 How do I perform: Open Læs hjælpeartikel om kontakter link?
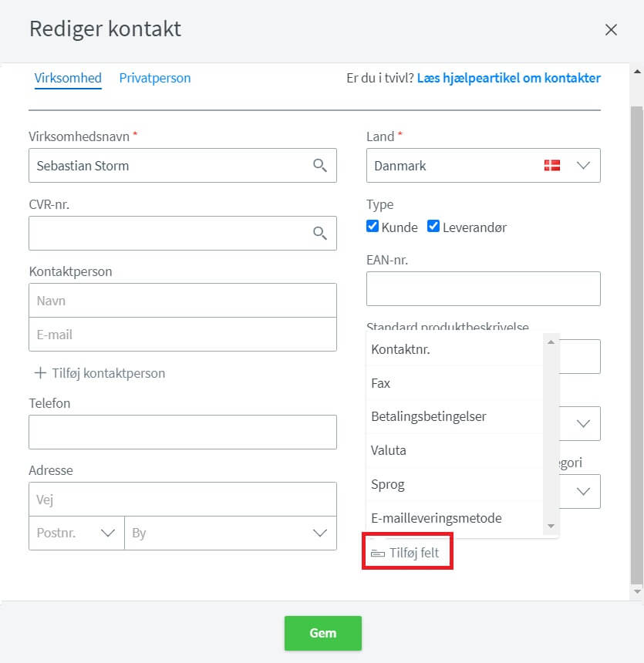(x=508, y=78)
